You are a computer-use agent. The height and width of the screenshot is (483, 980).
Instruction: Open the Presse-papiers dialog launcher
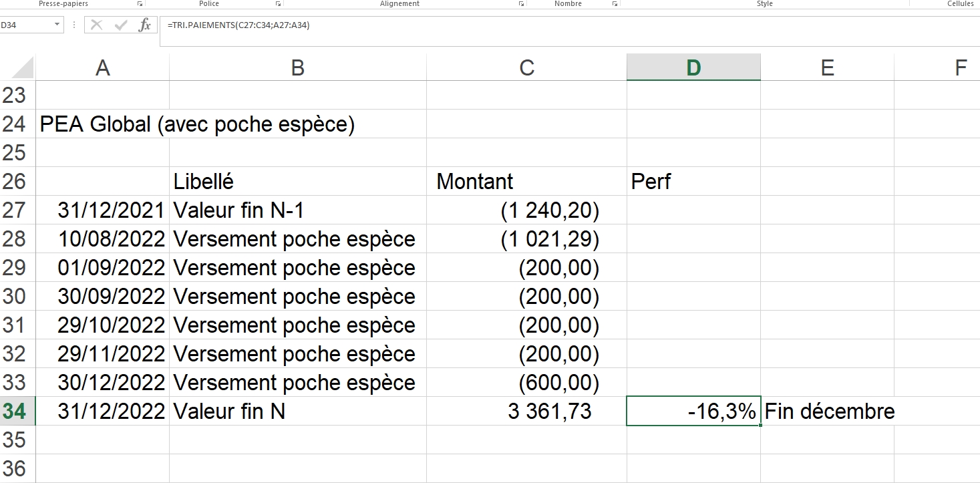[x=140, y=4]
